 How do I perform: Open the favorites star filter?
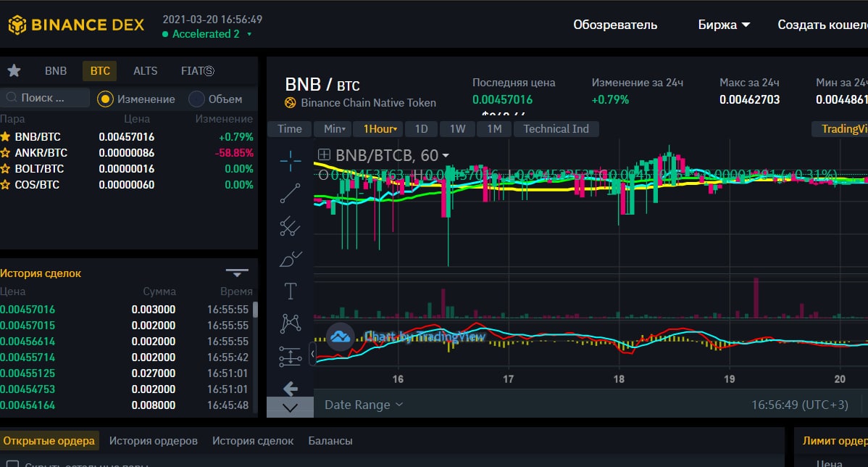14,70
